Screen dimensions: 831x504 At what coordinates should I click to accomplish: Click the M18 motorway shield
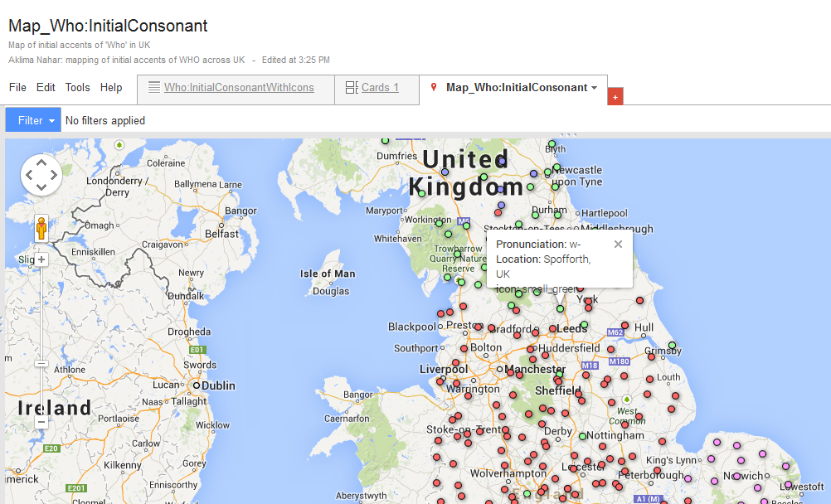590,365
